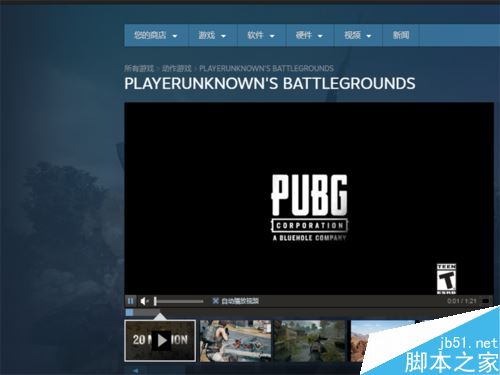The height and width of the screenshot is (375, 500).
Task: Select the 20 MILLION video thumbnail
Action: point(160,340)
